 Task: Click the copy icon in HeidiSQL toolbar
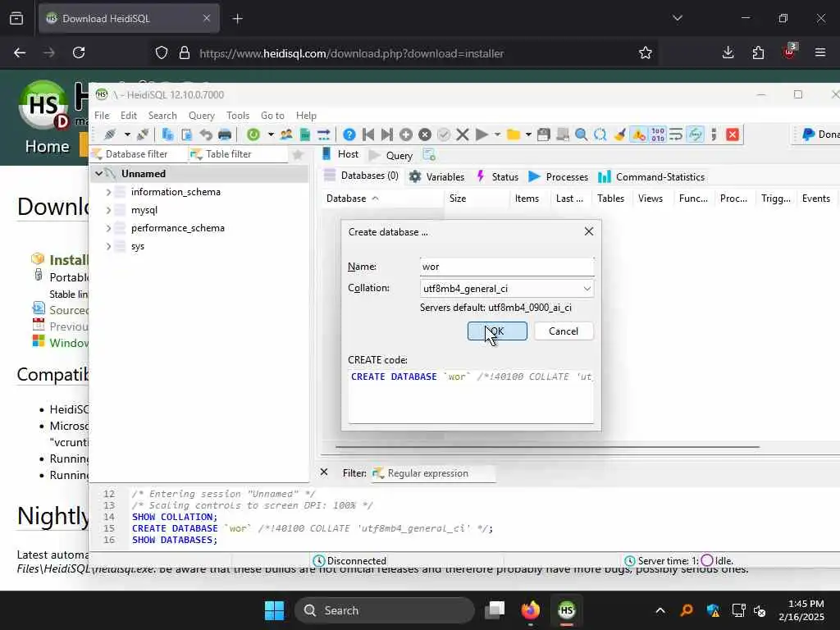point(167,135)
